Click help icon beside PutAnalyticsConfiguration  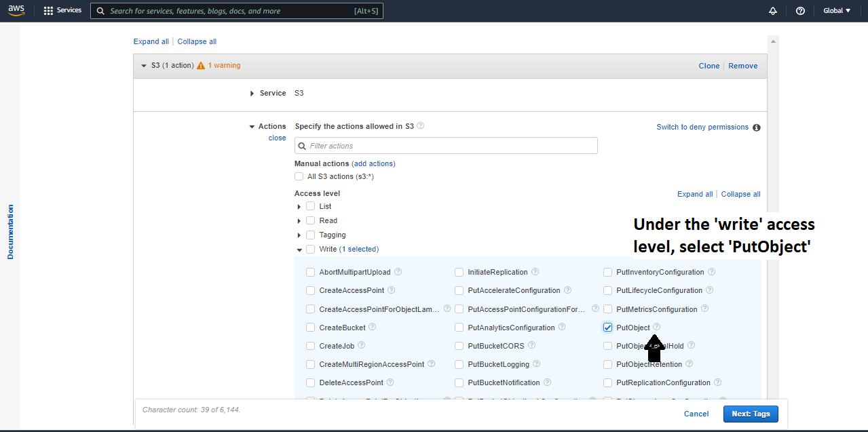pos(563,327)
